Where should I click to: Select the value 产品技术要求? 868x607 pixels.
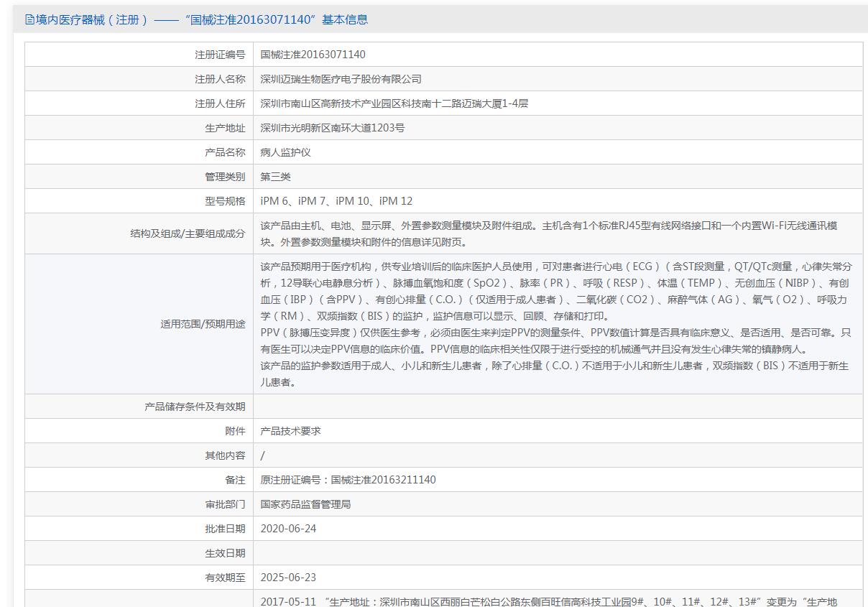(x=290, y=431)
